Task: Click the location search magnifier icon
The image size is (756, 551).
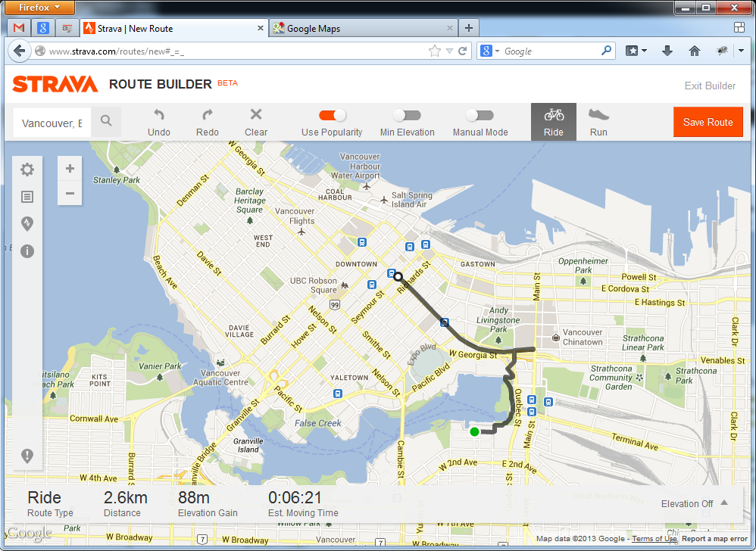Action: tap(106, 121)
